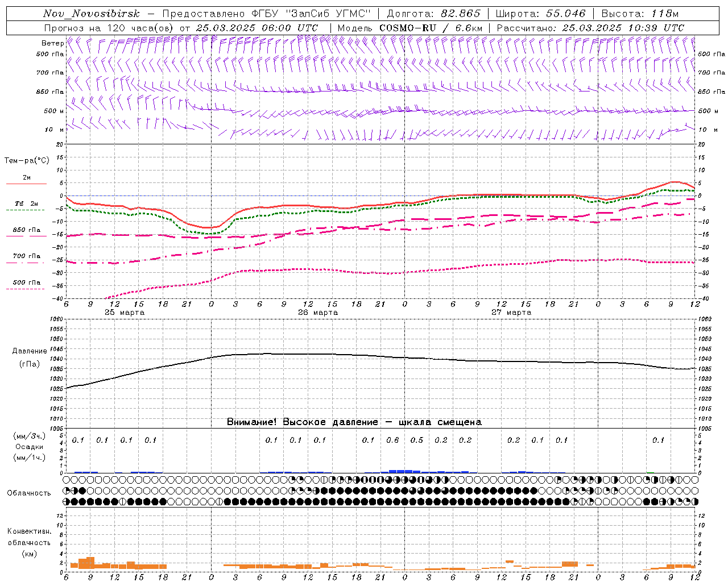
Task: Click the 27 марта date label
Action: (511, 312)
